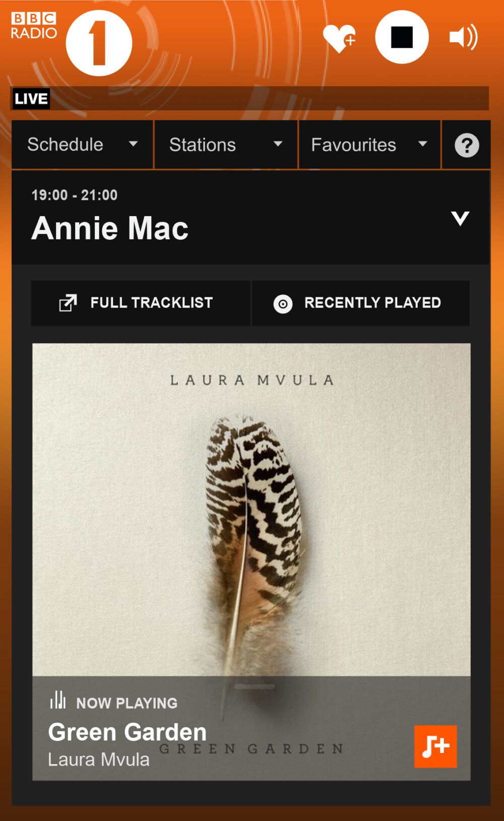Expand Annie Mac programme details chevron
The height and width of the screenshot is (821, 504).
point(460,218)
